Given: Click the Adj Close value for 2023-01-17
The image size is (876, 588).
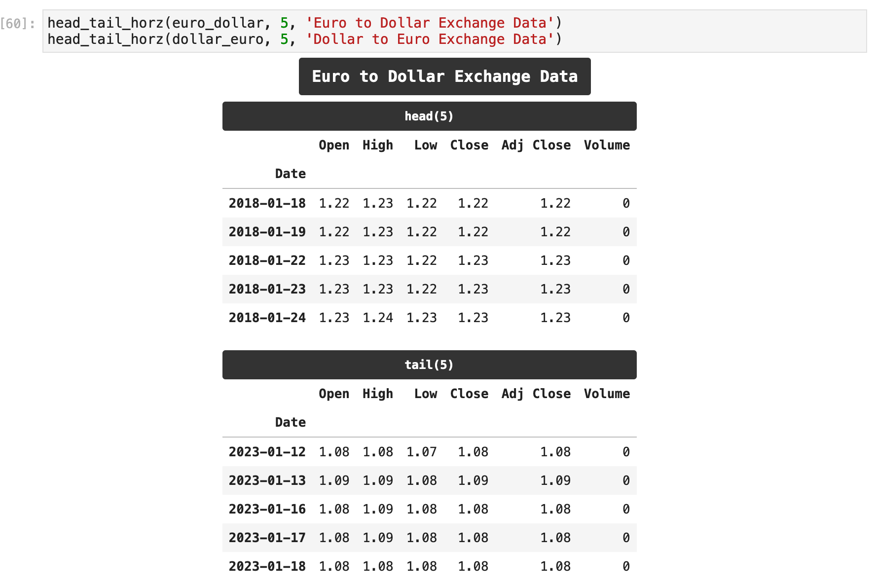Looking at the screenshot, I should click(x=555, y=538).
